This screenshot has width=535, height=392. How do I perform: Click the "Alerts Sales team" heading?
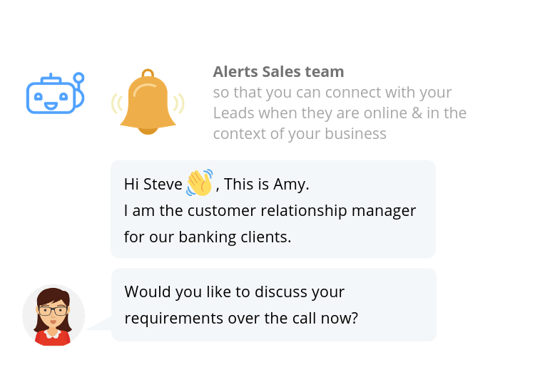[278, 72]
